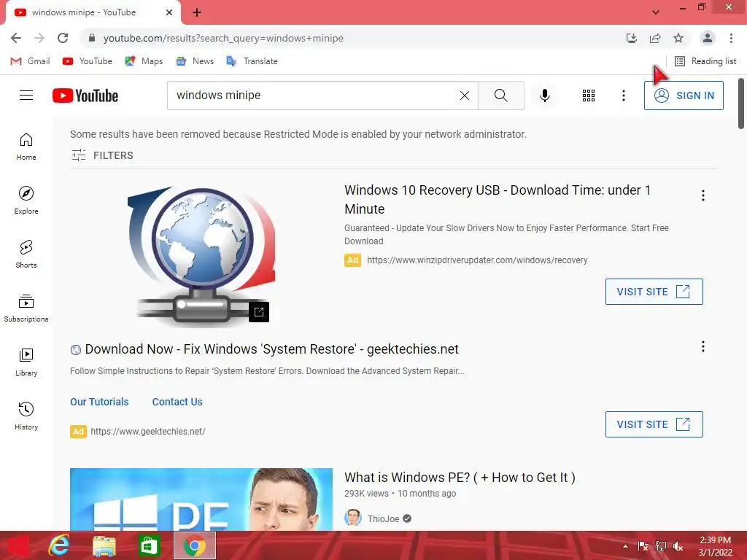Open Internet Explorer from taskbar

point(59,545)
